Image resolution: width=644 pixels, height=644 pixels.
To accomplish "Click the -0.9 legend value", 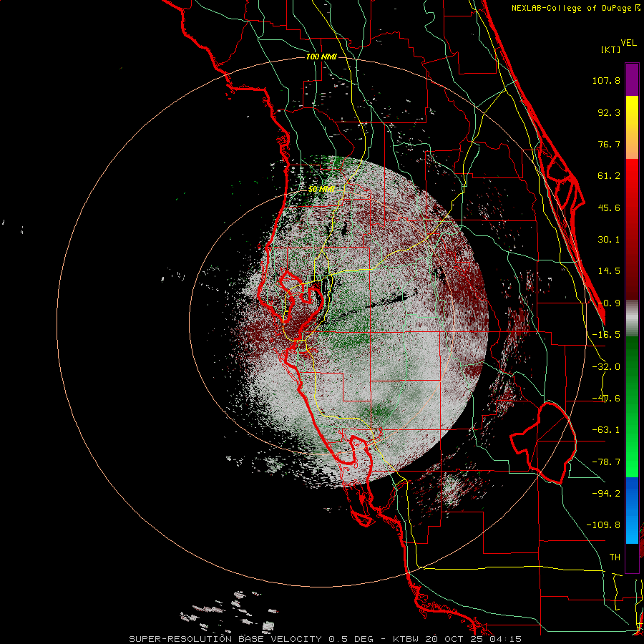I will (x=609, y=303).
